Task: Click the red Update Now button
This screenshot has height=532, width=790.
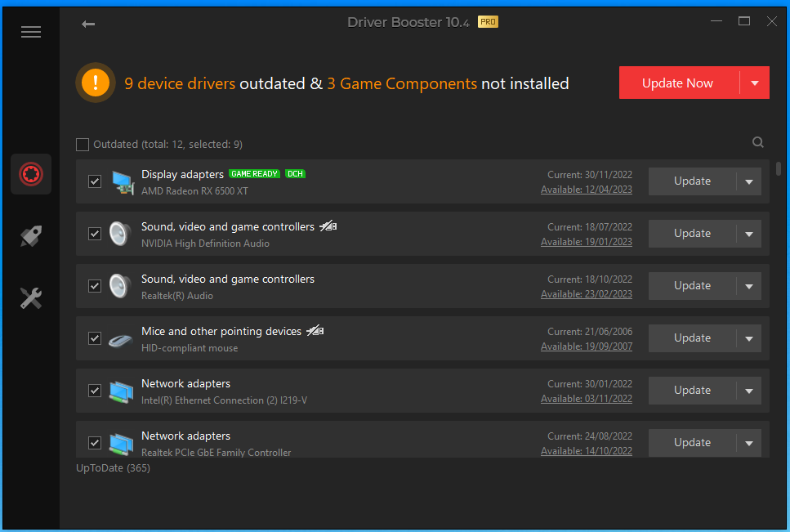Action: (x=677, y=83)
